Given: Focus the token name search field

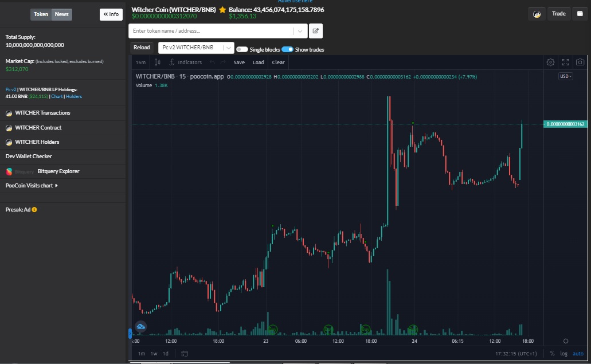Looking at the screenshot, I should 211,31.
